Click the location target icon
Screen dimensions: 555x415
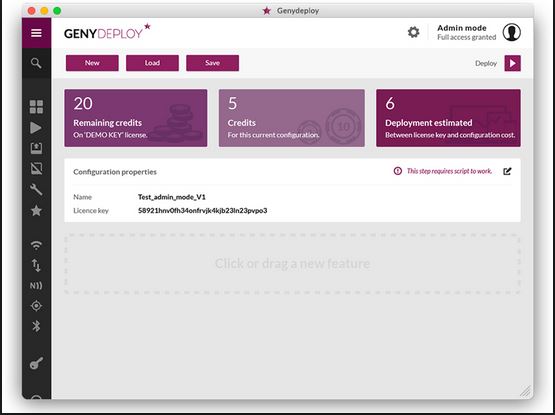[x=36, y=306]
